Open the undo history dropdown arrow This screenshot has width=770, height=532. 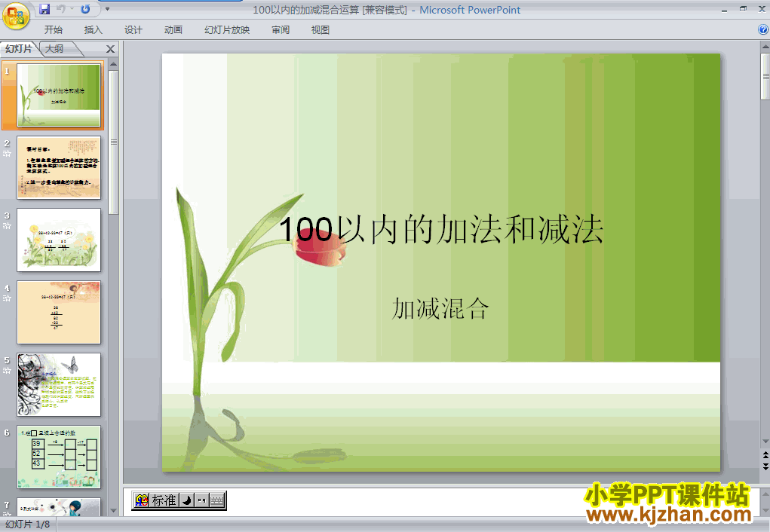pyautogui.click(x=72, y=9)
